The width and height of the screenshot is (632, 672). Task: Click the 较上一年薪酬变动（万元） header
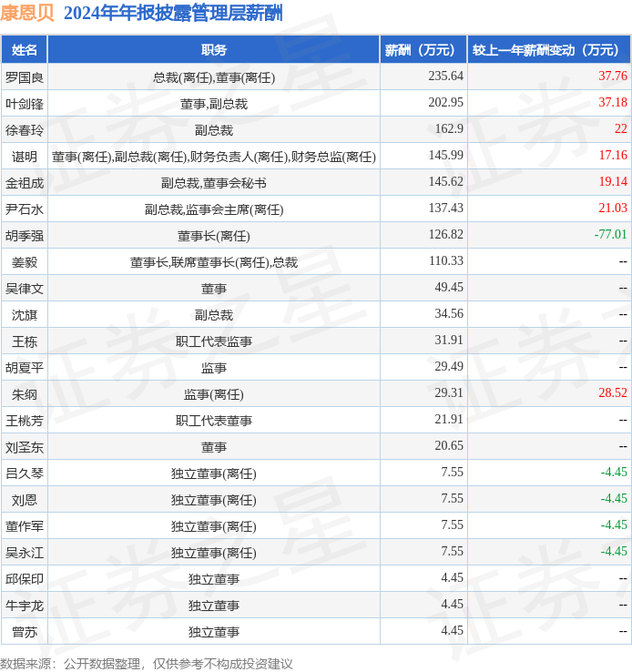(549, 50)
